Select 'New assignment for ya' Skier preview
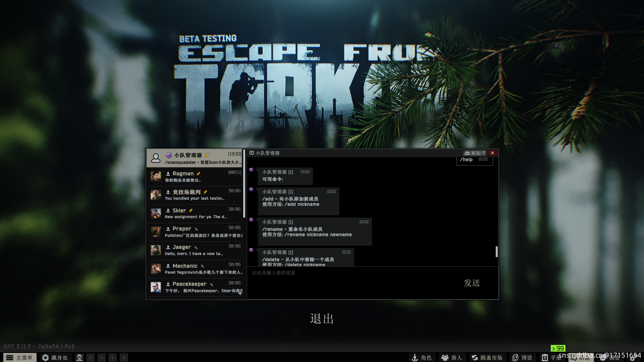This screenshot has width=644, height=362. (196, 217)
